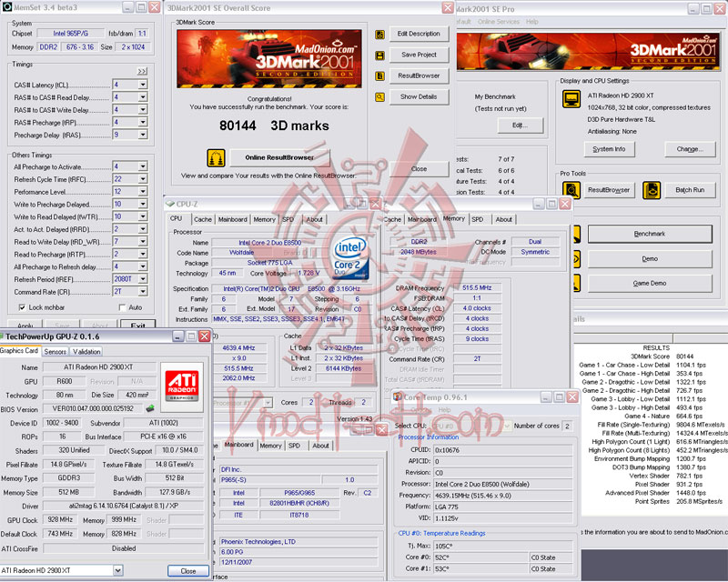Open the SPD tab in memory CPU-Z window
The image size is (728, 582).
tap(478, 219)
